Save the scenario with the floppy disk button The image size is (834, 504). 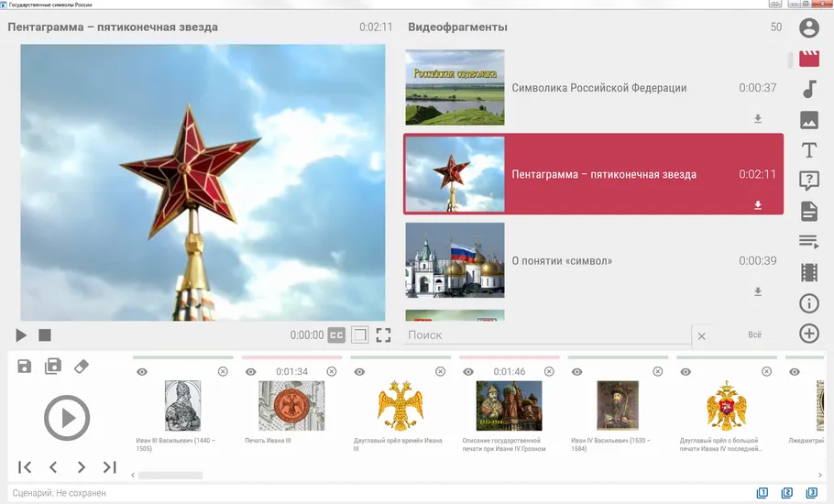point(25,367)
